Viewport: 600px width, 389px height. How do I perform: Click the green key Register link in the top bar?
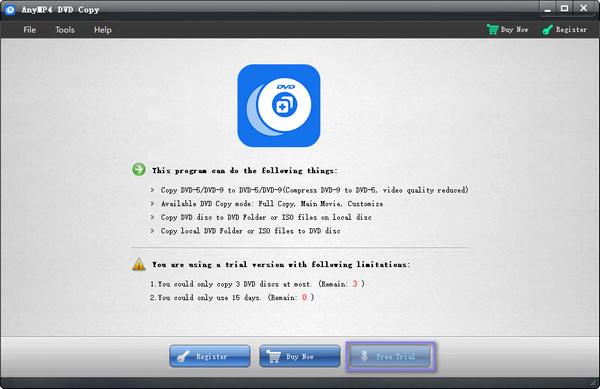coord(564,29)
